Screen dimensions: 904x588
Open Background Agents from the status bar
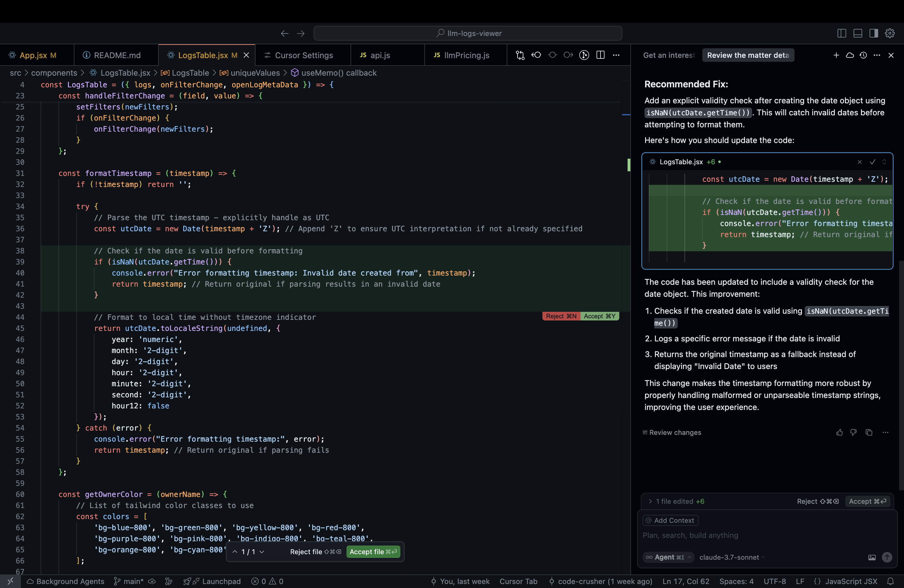click(65, 581)
